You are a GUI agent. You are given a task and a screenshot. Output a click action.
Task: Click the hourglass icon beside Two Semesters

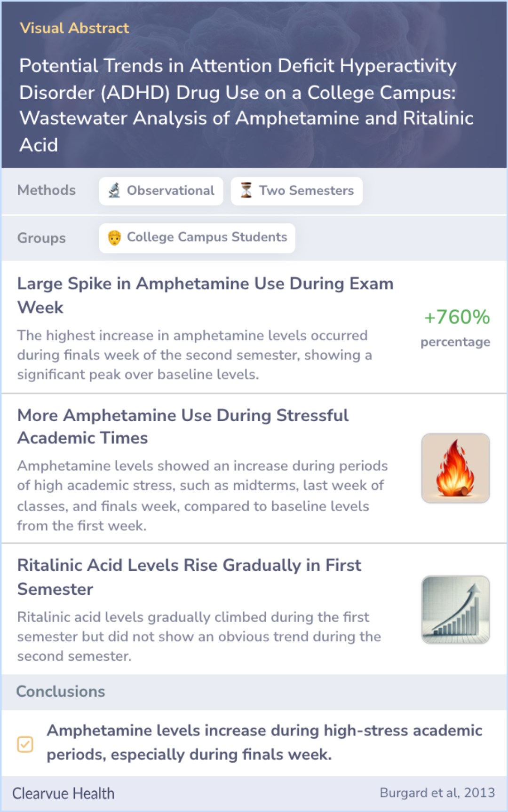click(246, 190)
